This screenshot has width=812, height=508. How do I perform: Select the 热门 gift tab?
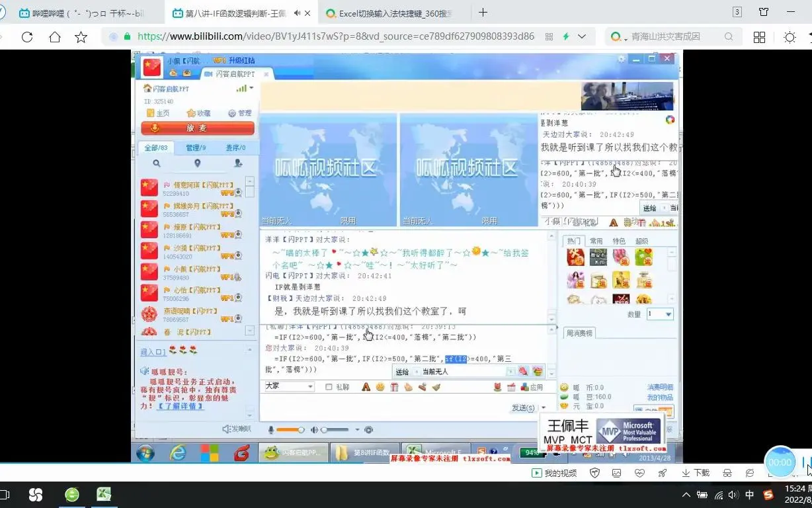click(573, 241)
